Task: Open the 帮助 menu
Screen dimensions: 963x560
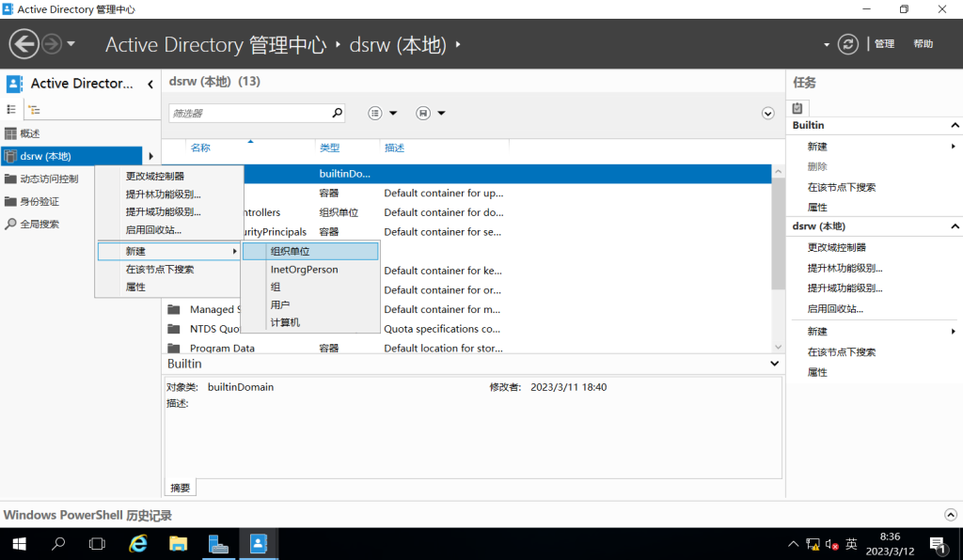Action: 924,44
